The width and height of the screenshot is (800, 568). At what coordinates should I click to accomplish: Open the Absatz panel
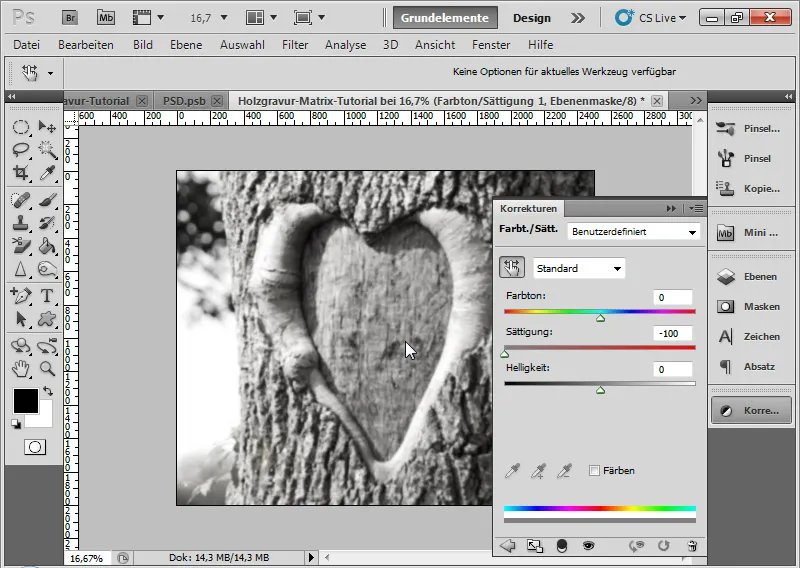click(751, 366)
